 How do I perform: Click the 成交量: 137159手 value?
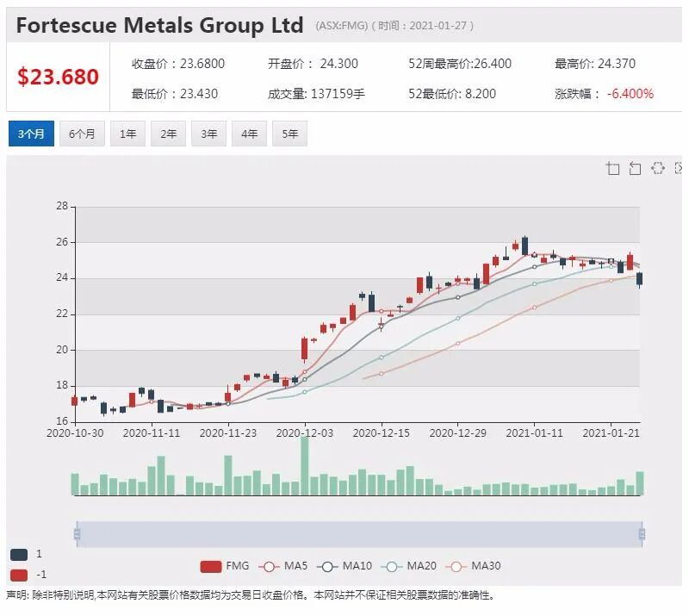click(316, 94)
